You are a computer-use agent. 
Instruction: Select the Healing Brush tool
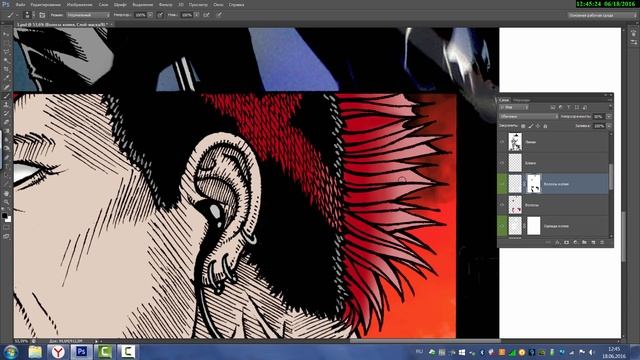(6, 86)
